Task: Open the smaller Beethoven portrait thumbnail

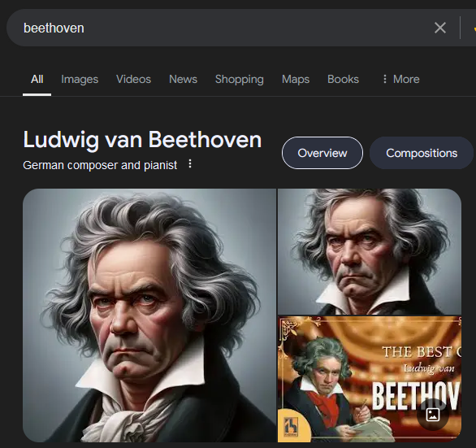Action: coord(370,251)
